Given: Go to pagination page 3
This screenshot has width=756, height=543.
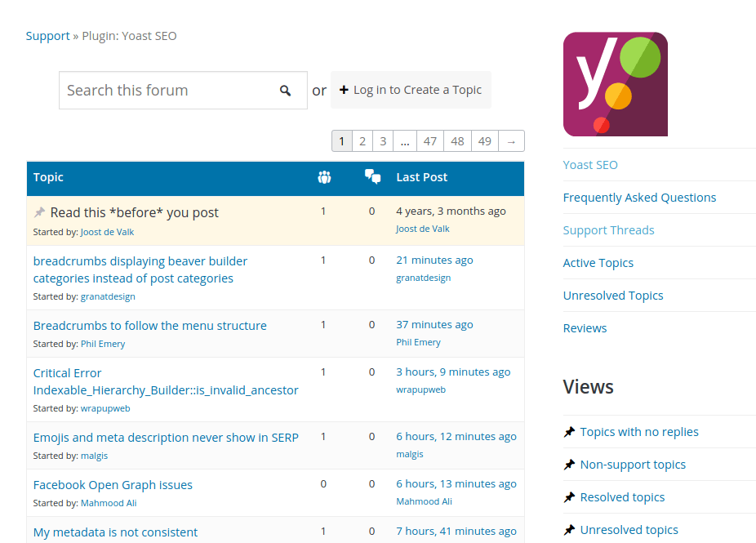Looking at the screenshot, I should (383, 141).
